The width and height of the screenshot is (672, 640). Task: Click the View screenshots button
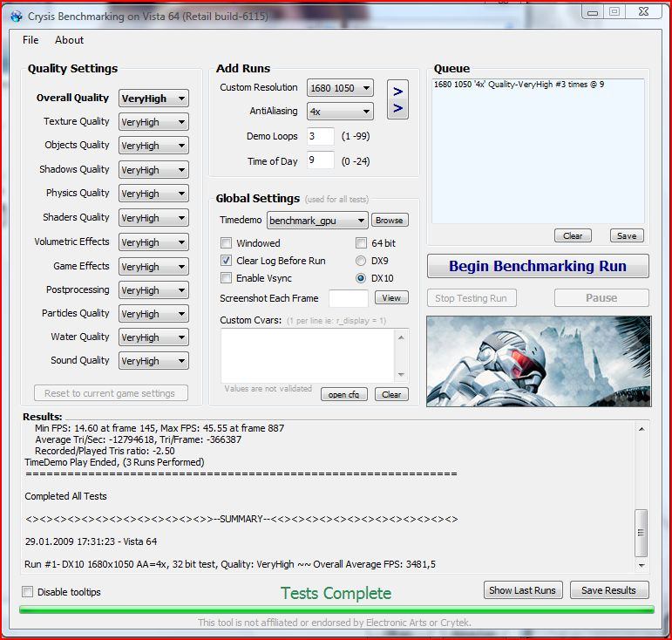(391, 297)
